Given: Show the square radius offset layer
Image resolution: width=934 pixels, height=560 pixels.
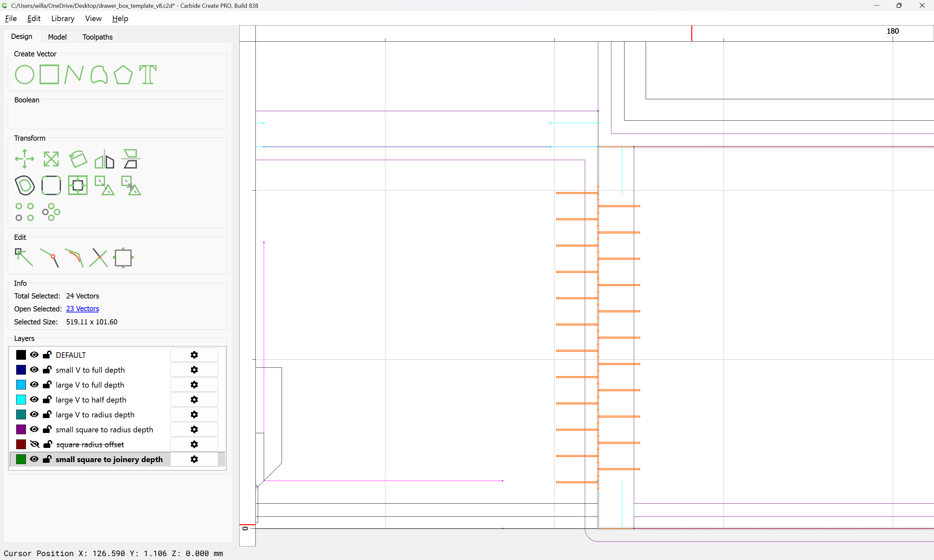Looking at the screenshot, I should coord(34,444).
